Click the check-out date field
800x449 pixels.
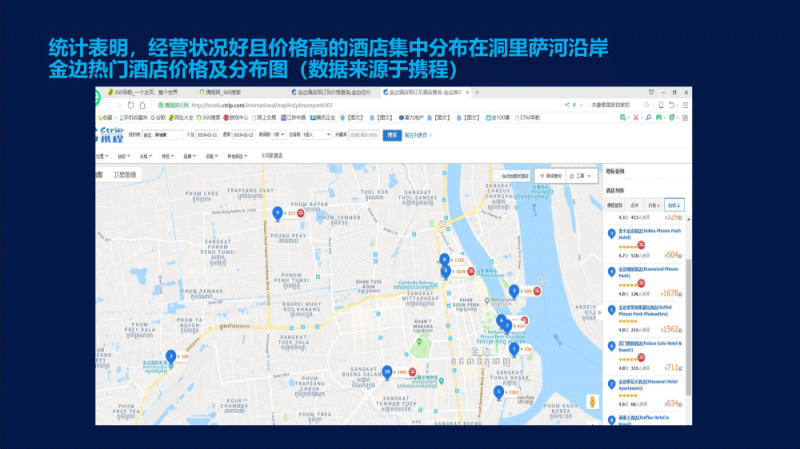click(x=243, y=135)
